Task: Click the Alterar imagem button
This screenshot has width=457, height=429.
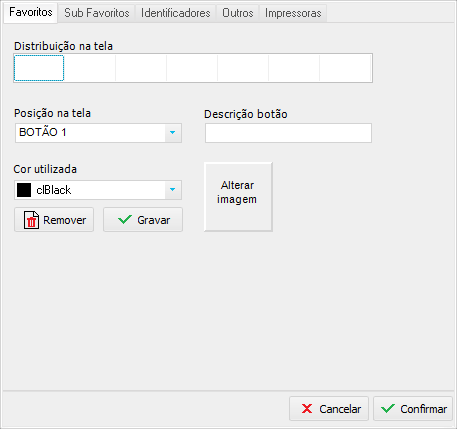Action: click(x=238, y=197)
